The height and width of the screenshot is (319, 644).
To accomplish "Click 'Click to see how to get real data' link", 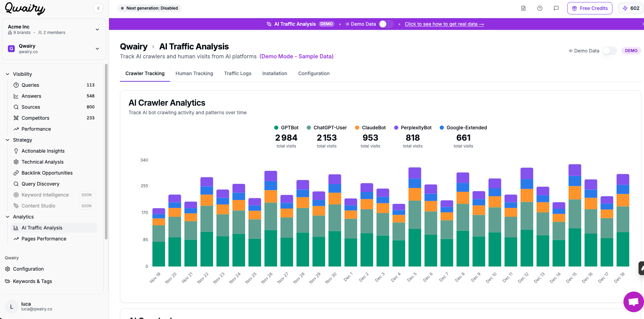I will [444, 24].
